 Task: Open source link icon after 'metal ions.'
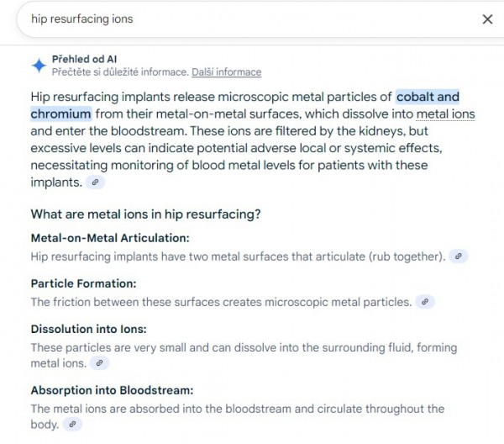point(99,364)
